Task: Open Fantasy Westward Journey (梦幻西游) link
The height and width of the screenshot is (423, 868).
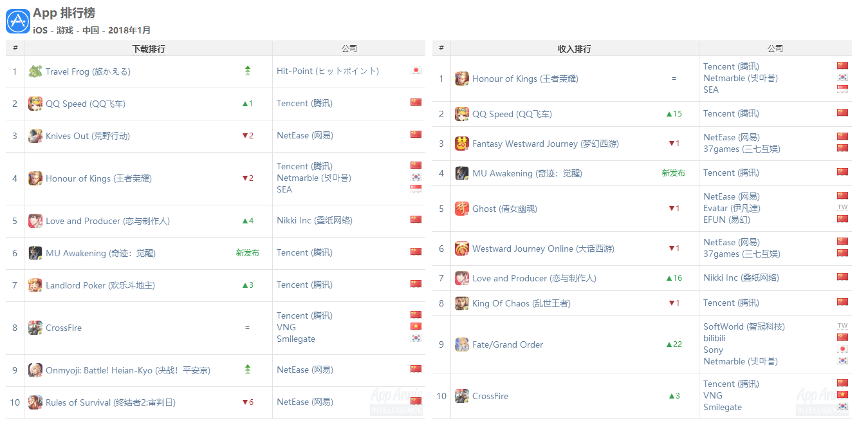Action: [546, 144]
